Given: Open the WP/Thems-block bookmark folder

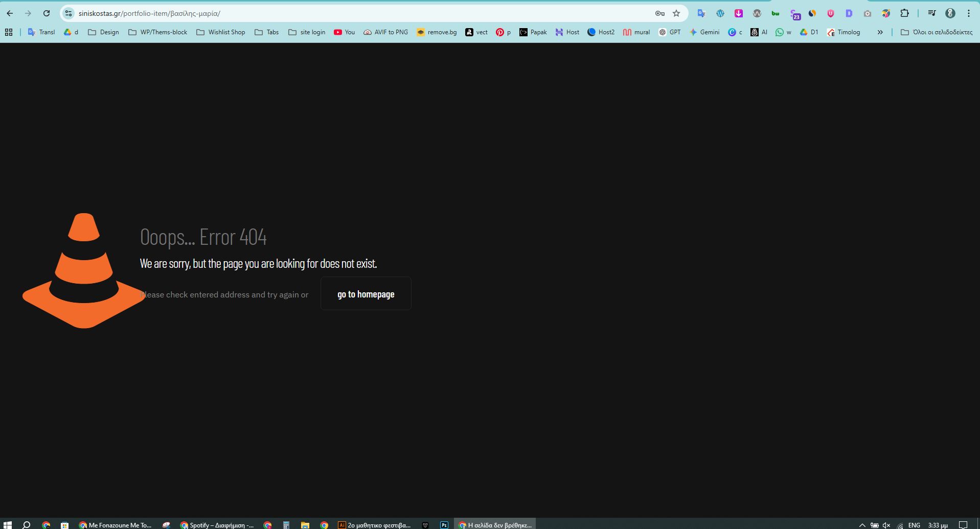Looking at the screenshot, I should click(x=158, y=32).
